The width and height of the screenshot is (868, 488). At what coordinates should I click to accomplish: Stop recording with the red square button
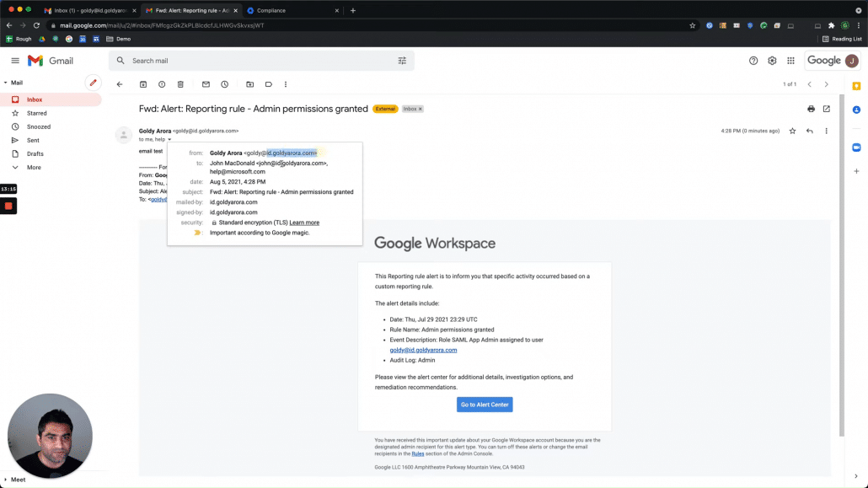coord(8,206)
